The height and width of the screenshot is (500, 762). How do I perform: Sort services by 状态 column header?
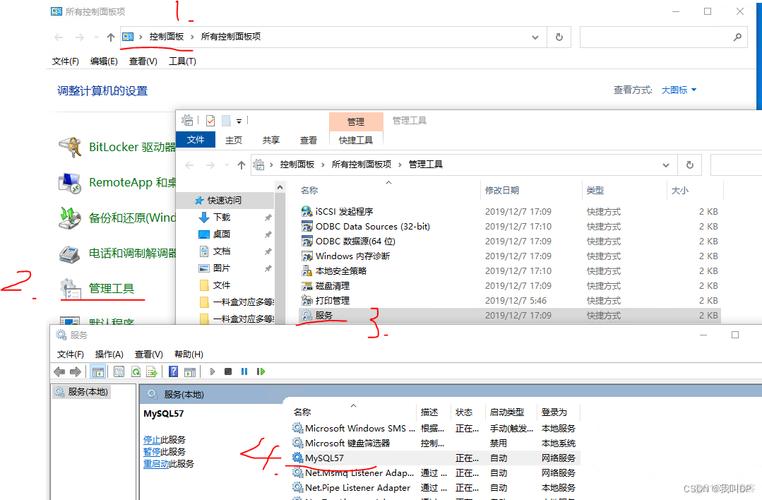pyautogui.click(x=468, y=412)
